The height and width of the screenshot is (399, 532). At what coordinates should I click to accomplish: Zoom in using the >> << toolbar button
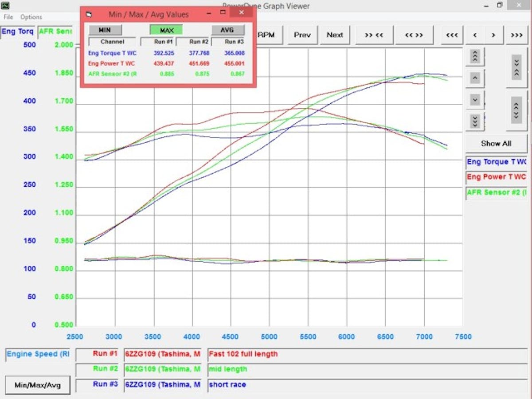(375, 35)
